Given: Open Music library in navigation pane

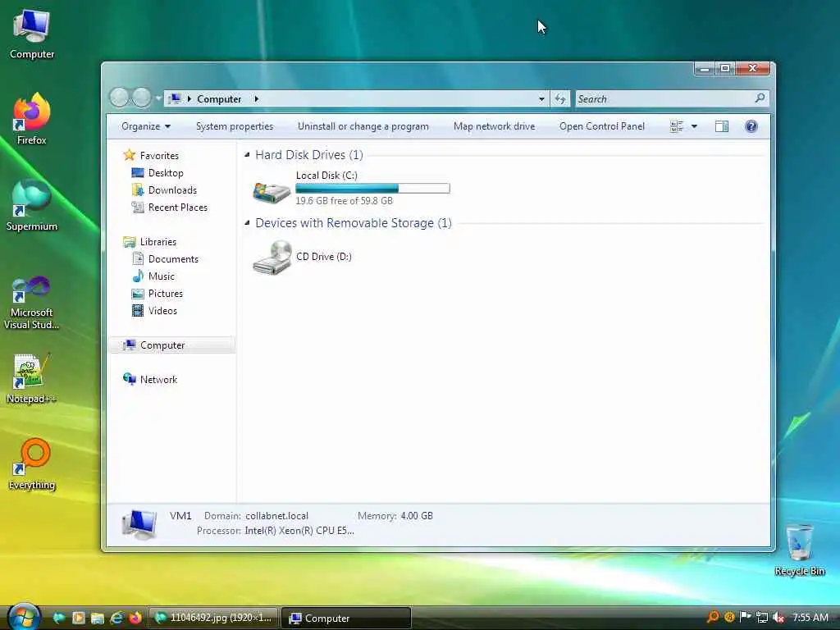Looking at the screenshot, I should (162, 276).
